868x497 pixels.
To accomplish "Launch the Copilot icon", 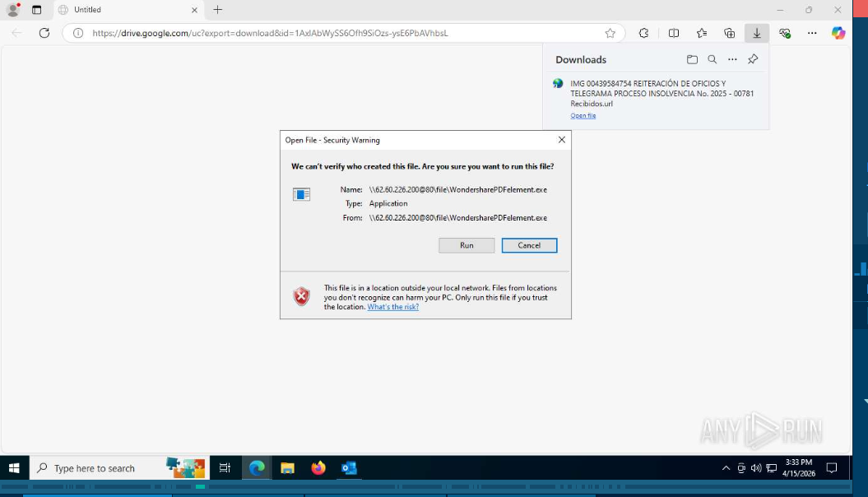I will pyautogui.click(x=838, y=33).
